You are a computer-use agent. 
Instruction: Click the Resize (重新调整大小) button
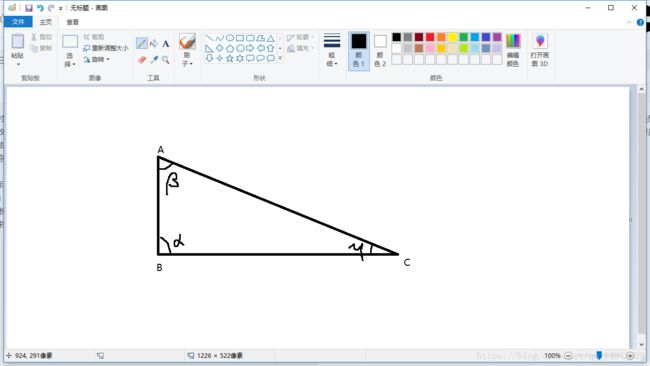pos(105,48)
